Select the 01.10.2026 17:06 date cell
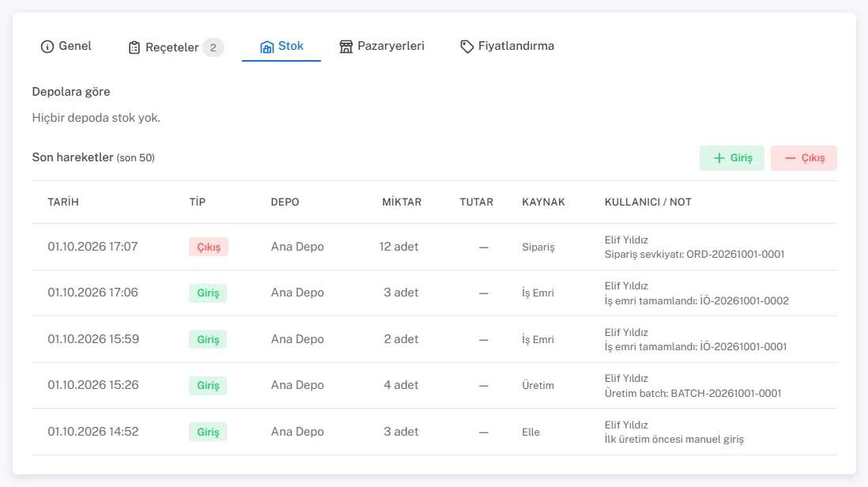868x487 pixels. point(92,293)
